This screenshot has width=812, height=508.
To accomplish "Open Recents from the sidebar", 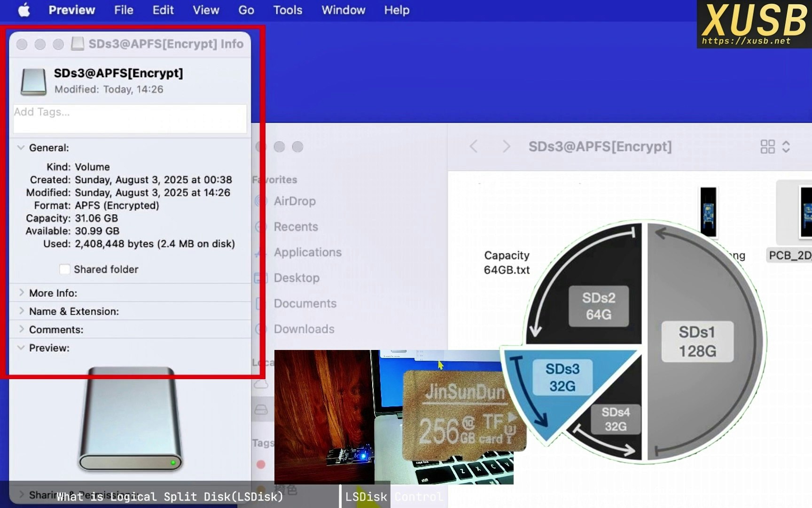I will (x=296, y=227).
